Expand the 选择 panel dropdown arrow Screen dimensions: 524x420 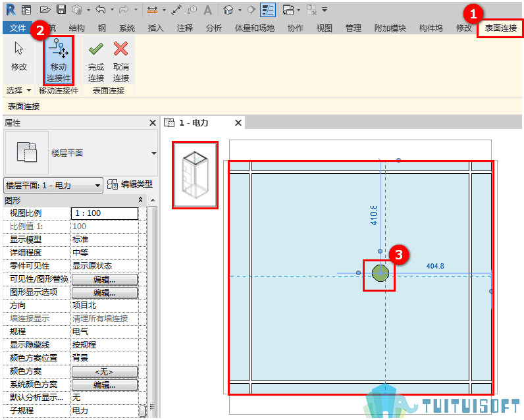point(29,90)
